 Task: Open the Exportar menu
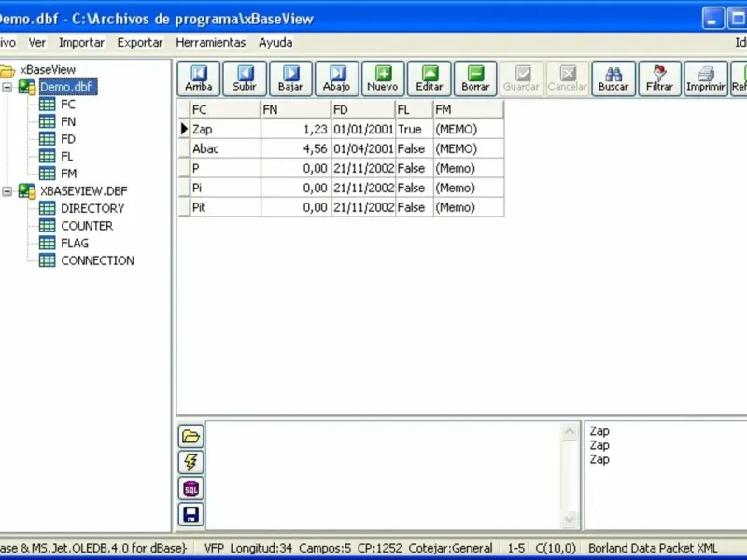[140, 42]
